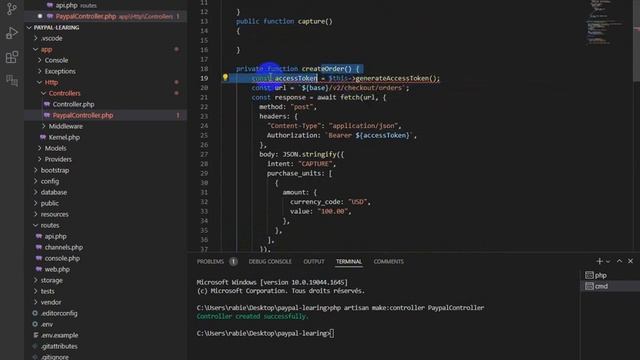
Task: Click the code minimap preview
Action: pyautogui.click(x=603, y=22)
